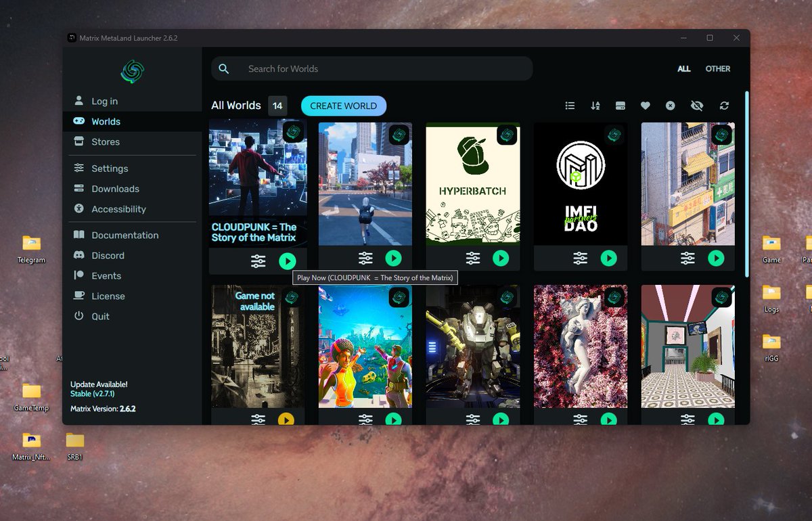Open the Log in page
Image resolution: width=812 pixels, height=521 pixels.
133,101
